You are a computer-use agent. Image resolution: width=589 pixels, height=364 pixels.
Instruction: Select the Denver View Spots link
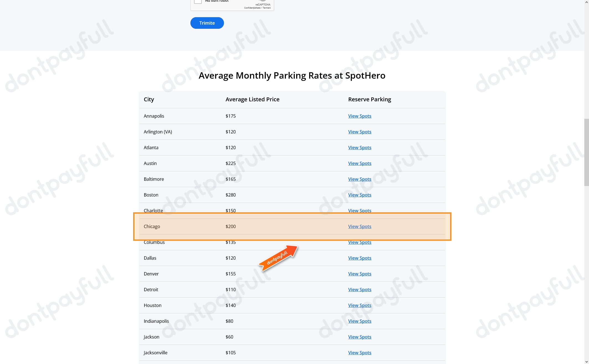[x=360, y=274]
